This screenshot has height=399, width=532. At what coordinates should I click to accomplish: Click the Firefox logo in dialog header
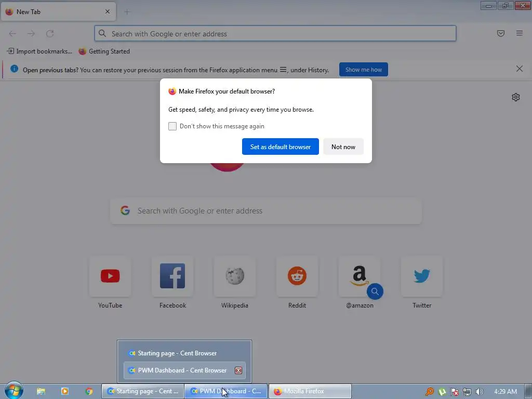tap(172, 91)
